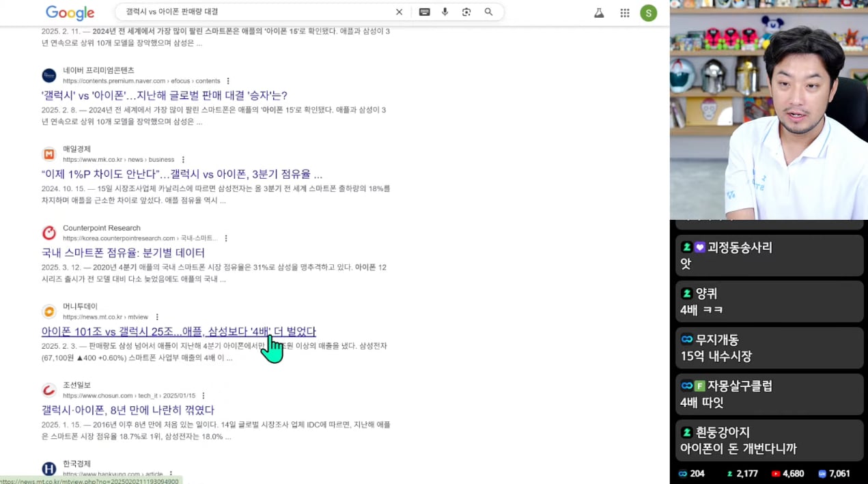Image resolution: width=868 pixels, height=484 pixels.
Task: Click the 조선일보 site favicon
Action: coord(49,390)
